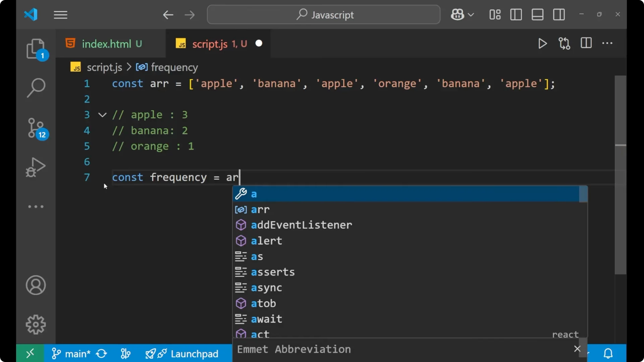644x362 pixels.
Task: Open the Run and Debug view
Action: [x=35, y=167]
